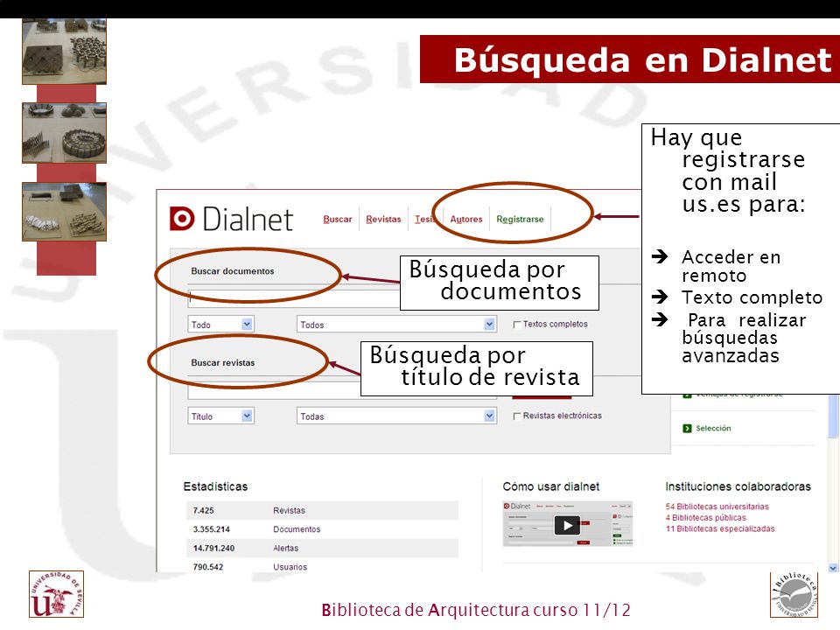Open 4 Bibliotecas públicas link
The width and height of the screenshot is (840, 630).
tap(705, 517)
